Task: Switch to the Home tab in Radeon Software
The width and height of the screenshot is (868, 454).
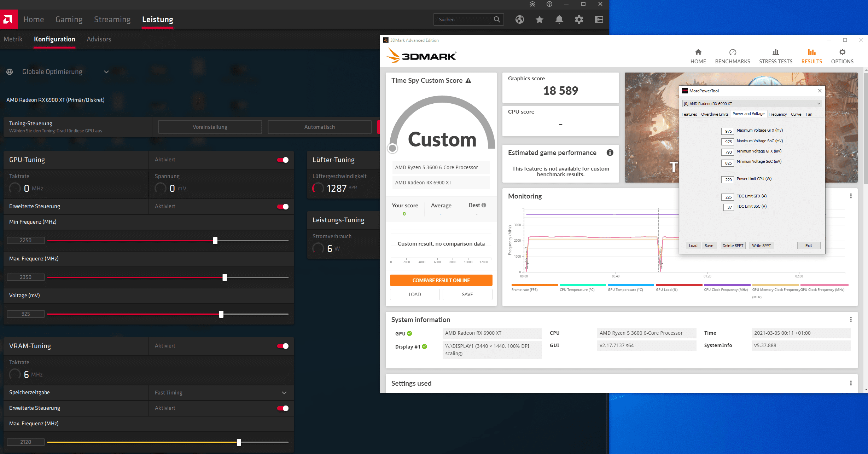Action: (x=34, y=19)
